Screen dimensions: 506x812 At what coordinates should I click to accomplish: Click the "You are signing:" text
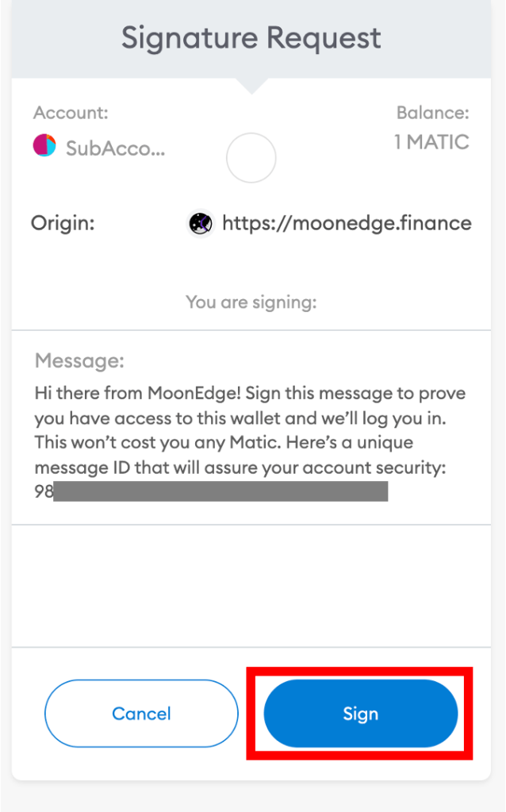coord(251,302)
